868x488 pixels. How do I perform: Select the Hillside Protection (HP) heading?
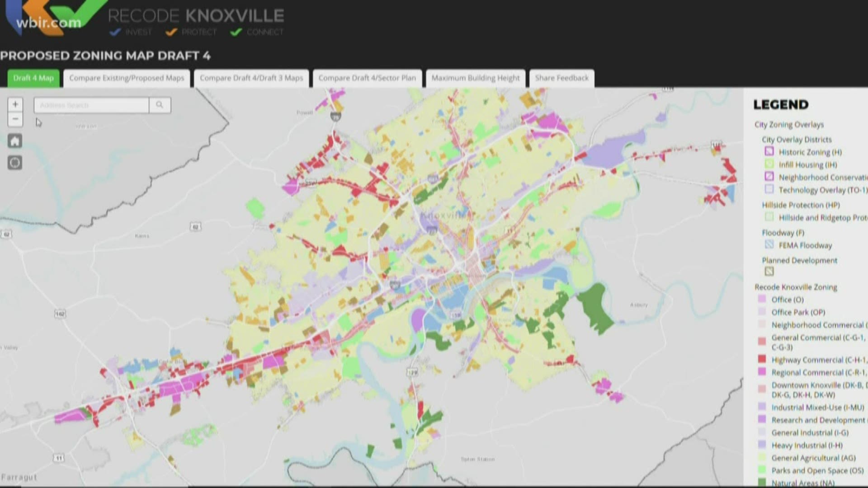pos(801,205)
